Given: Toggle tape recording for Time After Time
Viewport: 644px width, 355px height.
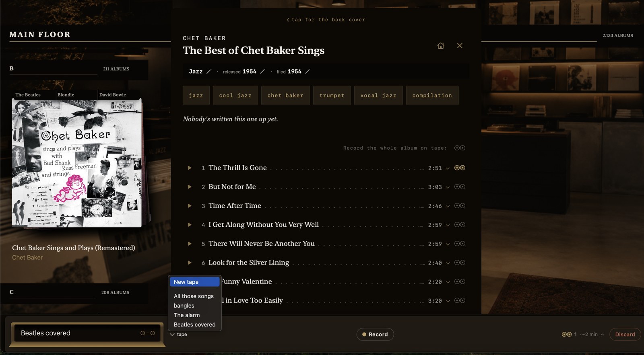Looking at the screenshot, I should pos(460,206).
